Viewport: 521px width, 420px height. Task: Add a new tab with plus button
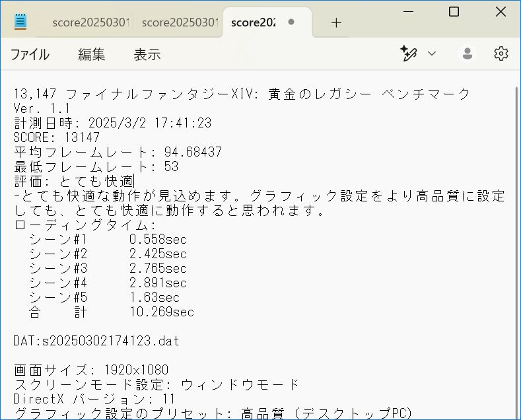(x=336, y=22)
